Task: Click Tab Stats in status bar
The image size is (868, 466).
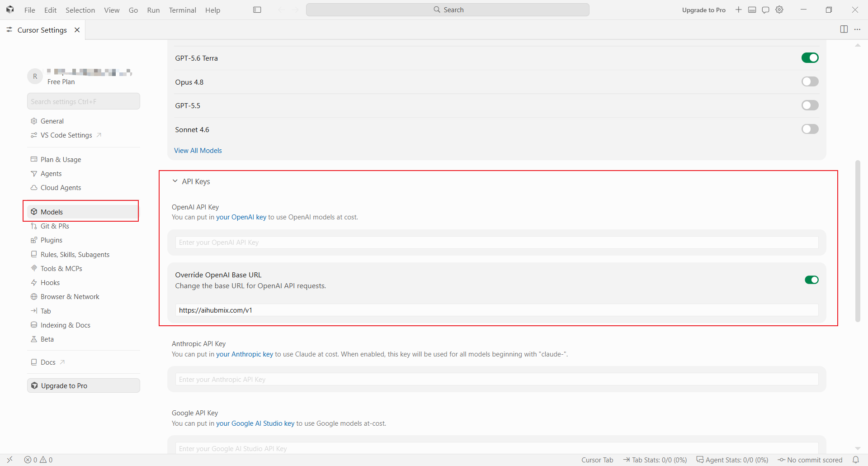Action: click(655, 460)
